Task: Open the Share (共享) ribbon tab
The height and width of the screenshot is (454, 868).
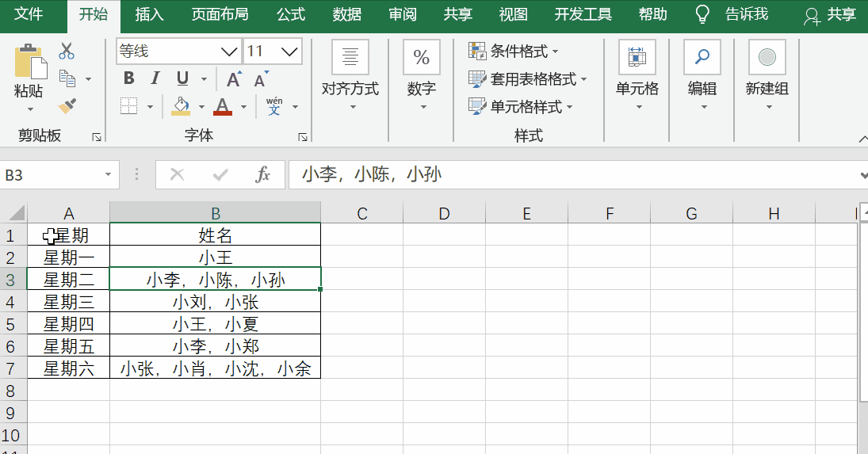Action: click(458, 13)
